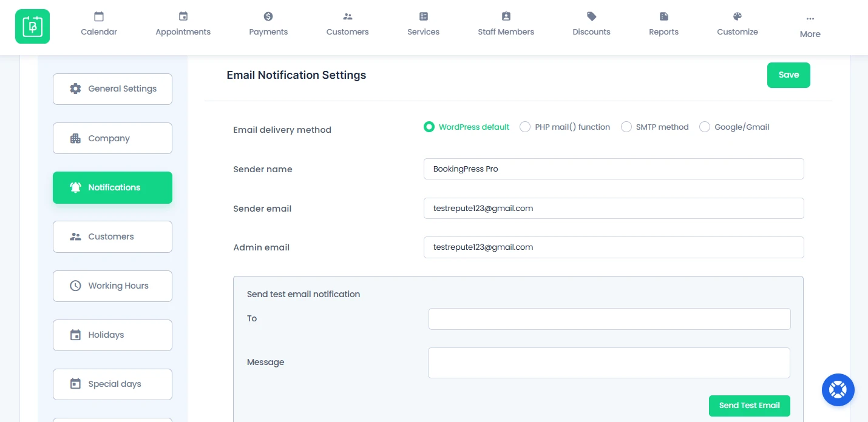Image resolution: width=868 pixels, height=422 pixels.
Task: Save email notification settings
Action: (x=788, y=75)
